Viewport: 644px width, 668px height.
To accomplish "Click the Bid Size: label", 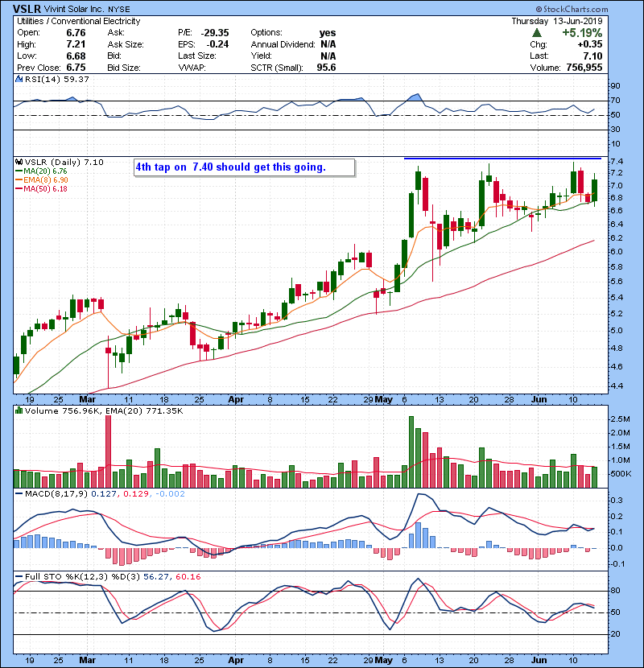I will tap(124, 68).
